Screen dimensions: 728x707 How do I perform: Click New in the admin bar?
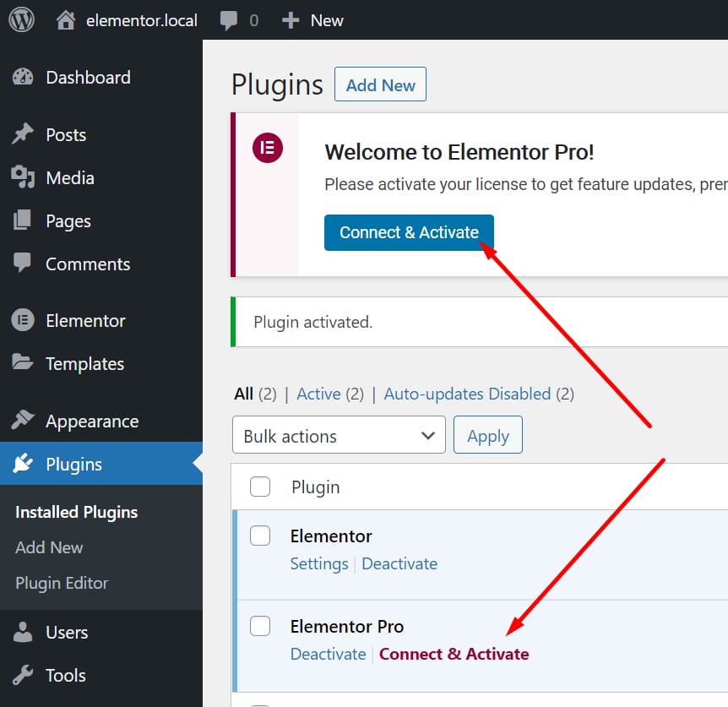[327, 20]
